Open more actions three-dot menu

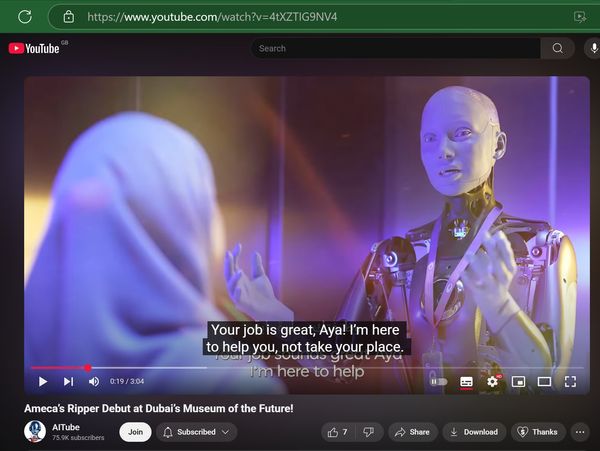pos(580,432)
